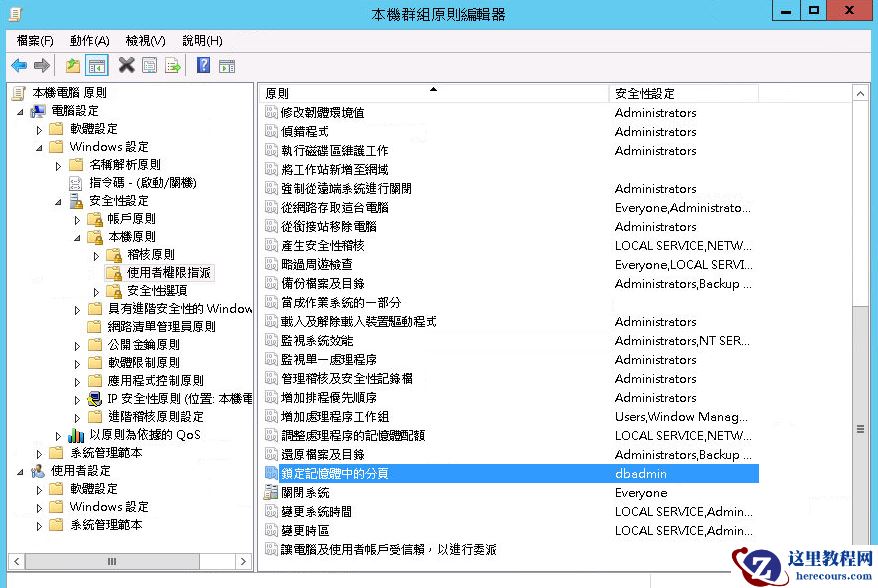
Task: Click the 稽核原則 folder icon
Action: click(x=114, y=255)
